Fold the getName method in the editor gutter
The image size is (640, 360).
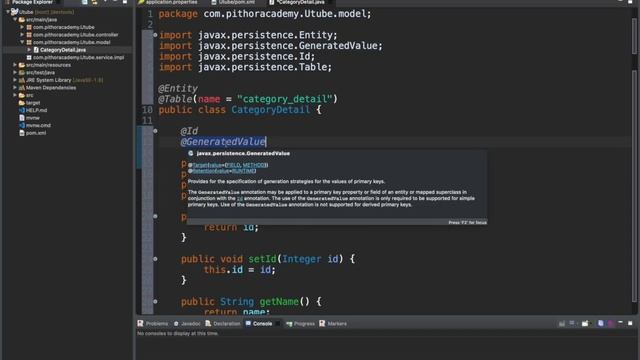coord(155,302)
